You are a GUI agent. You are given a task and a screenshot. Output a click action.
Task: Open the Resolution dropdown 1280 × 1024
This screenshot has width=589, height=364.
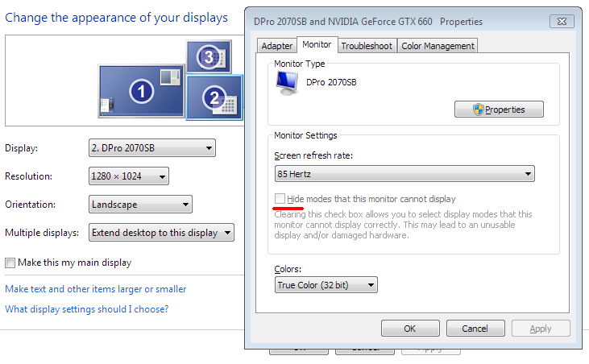pos(129,176)
